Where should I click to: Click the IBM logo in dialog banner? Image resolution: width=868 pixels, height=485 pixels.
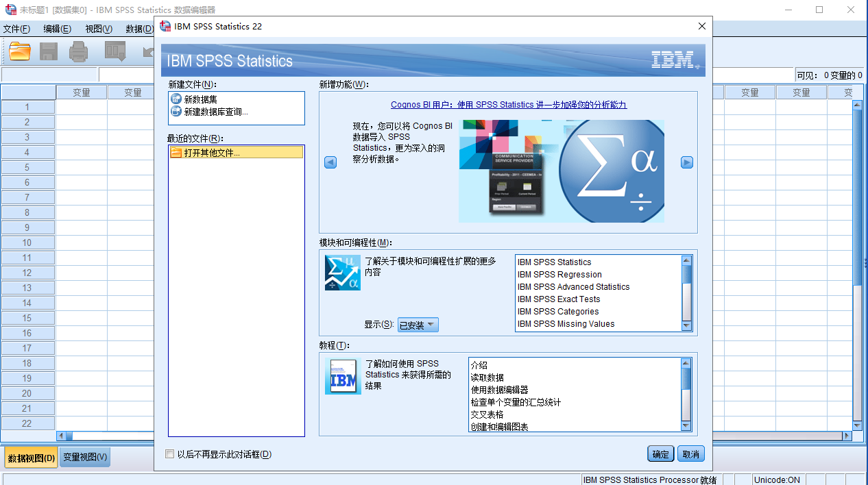click(675, 60)
